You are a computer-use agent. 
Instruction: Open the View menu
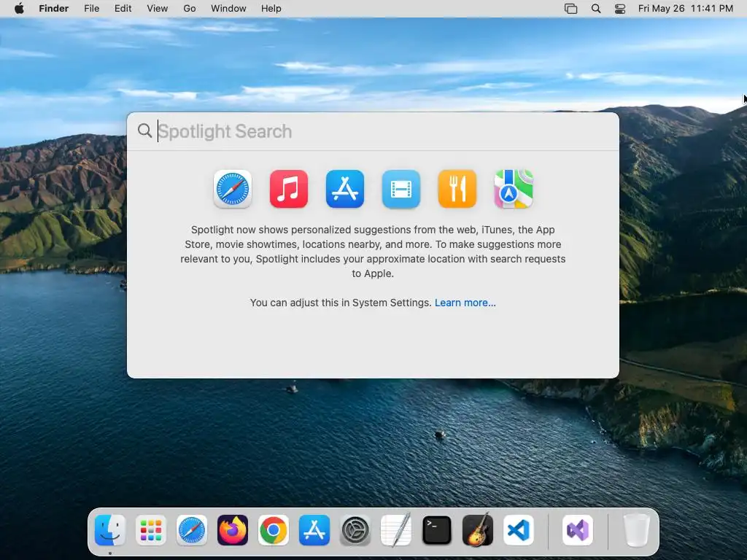158,9
